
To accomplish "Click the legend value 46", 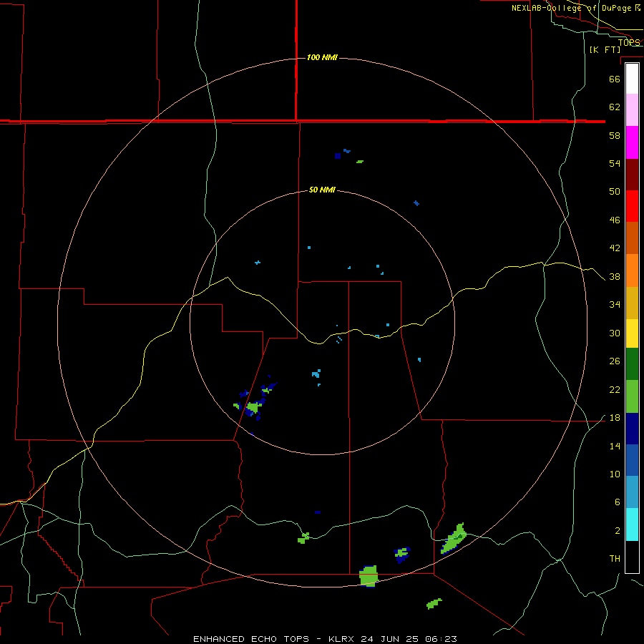I will click(x=615, y=220).
